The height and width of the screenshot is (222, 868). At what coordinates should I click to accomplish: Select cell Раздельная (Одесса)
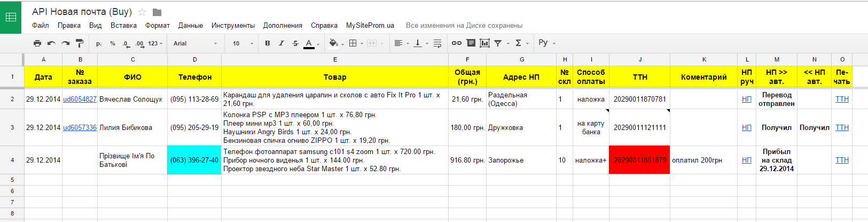pyautogui.click(x=522, y=99)
